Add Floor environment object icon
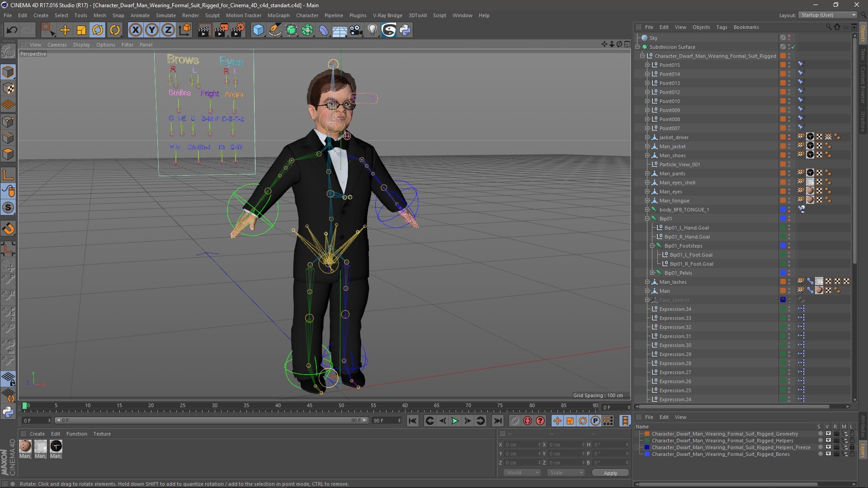The height and width of the screenshot is (488, 868). [x=340, y=30]
